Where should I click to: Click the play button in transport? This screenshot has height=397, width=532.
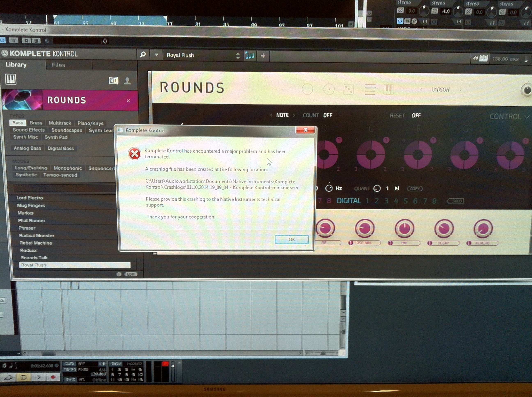pyautogui.click(x=39, y=377)
